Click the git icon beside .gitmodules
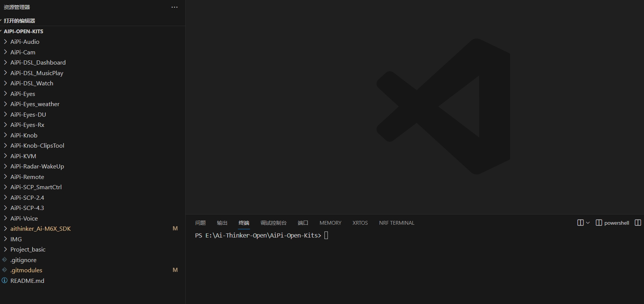This screenshot has height=304, width=644. tap(5, 270)
